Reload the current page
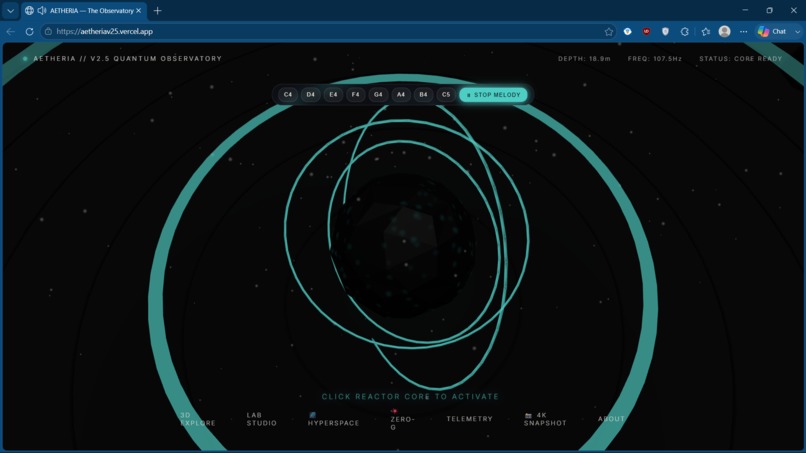806x453 pixels. [30, 31]
